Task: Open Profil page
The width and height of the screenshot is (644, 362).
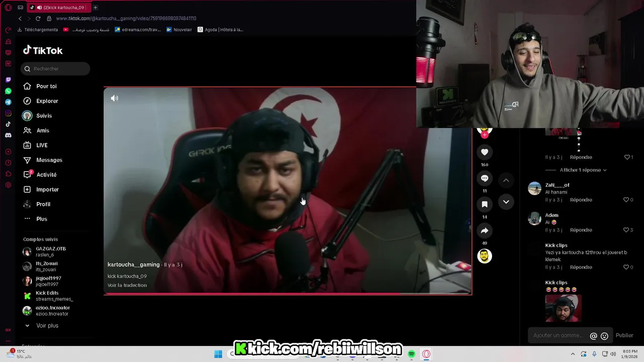Action: (x=37, y=204)
